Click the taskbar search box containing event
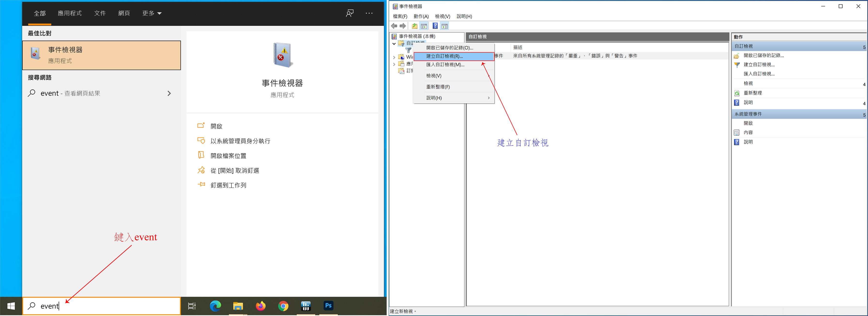The height and width of the screenshot is (316, 868). [101, 306]
